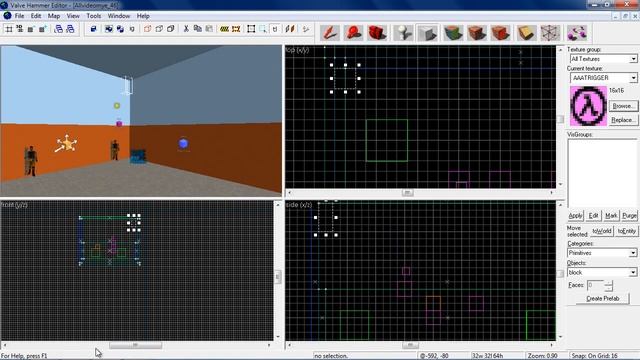This screenshot has width=640, height=360.
Task: Click the Copy toolbar icon
Action: click(198, 29)
